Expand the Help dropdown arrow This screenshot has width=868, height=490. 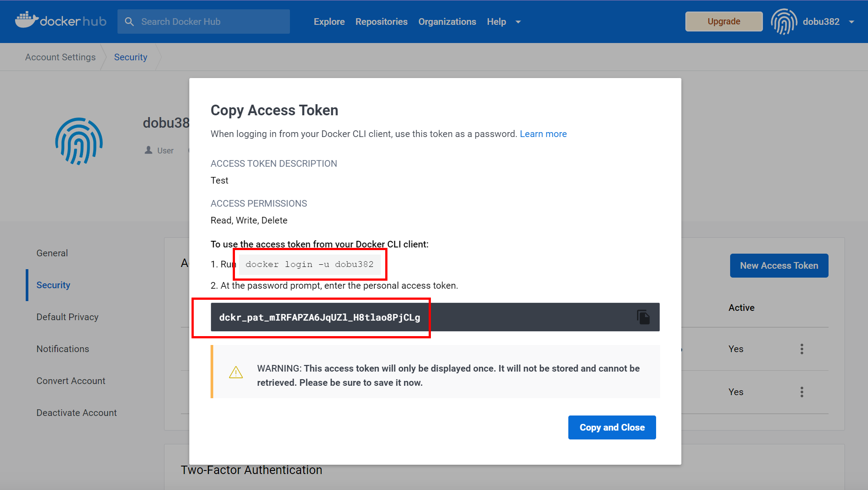pyautogui.click(x=518, y=22)
